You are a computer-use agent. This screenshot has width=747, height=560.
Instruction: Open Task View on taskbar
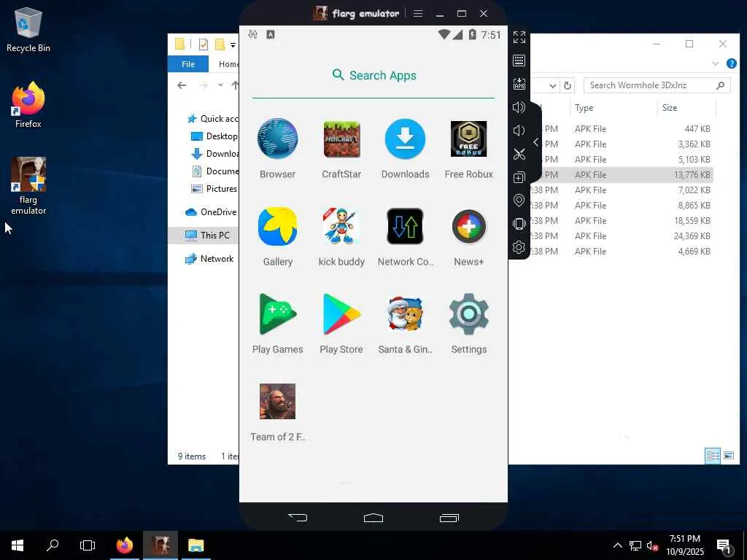88,545
